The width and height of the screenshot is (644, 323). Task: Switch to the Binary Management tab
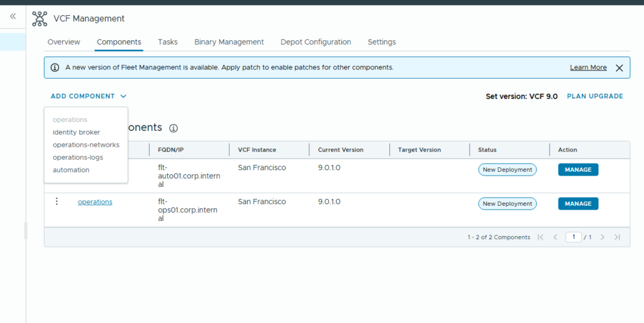pyautogui.click(x=229, y=42)
